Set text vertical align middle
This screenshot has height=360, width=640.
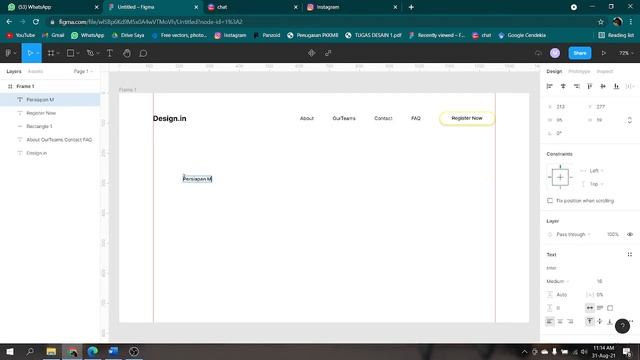pyautogui.click(x=600, y=322)
